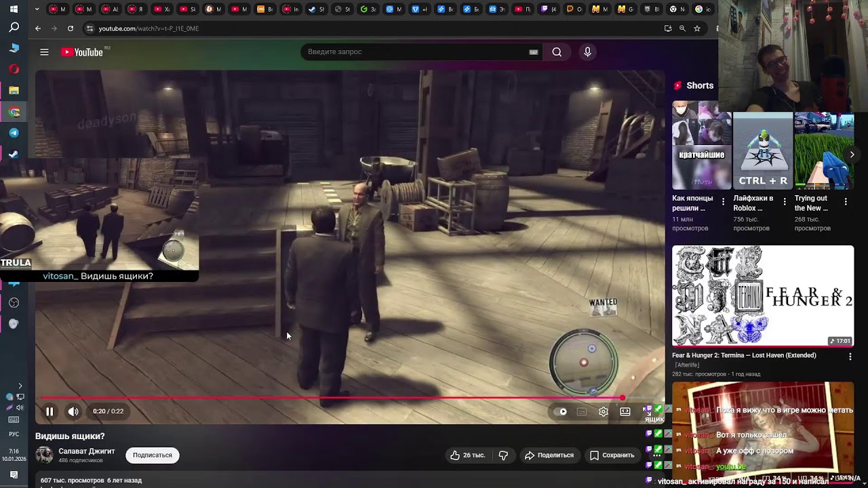Mute the video volume
868x488 pixels.
(x=73, y=411)
